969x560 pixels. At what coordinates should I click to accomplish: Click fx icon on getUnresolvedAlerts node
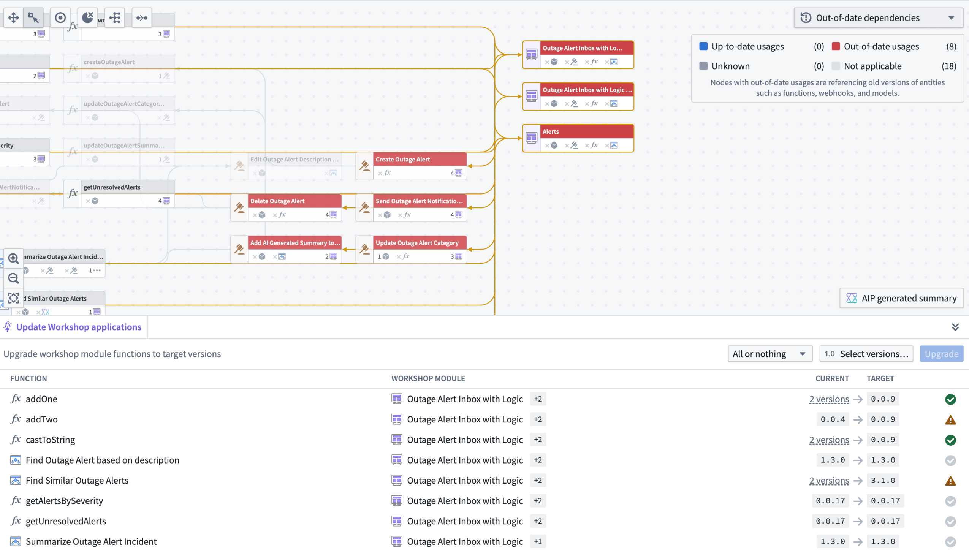click(x=72, y=194)
